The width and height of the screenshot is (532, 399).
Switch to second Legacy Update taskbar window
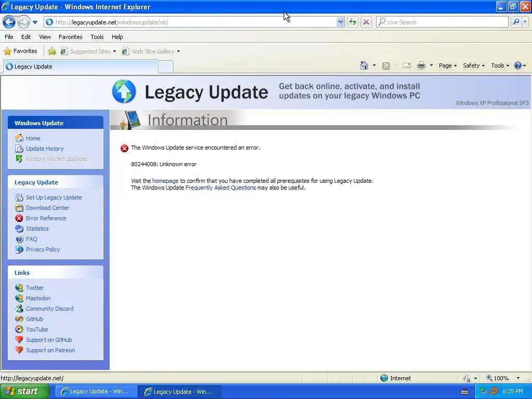coord(180,392)
